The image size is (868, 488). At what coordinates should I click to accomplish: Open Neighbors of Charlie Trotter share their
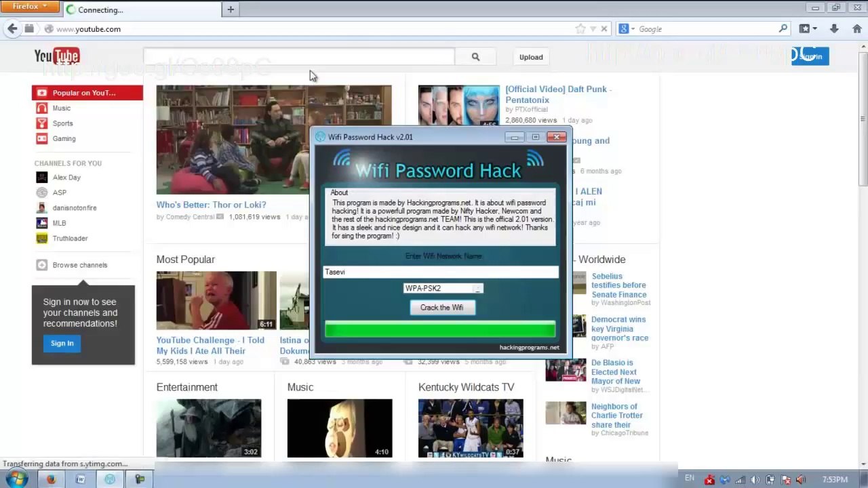616,415
